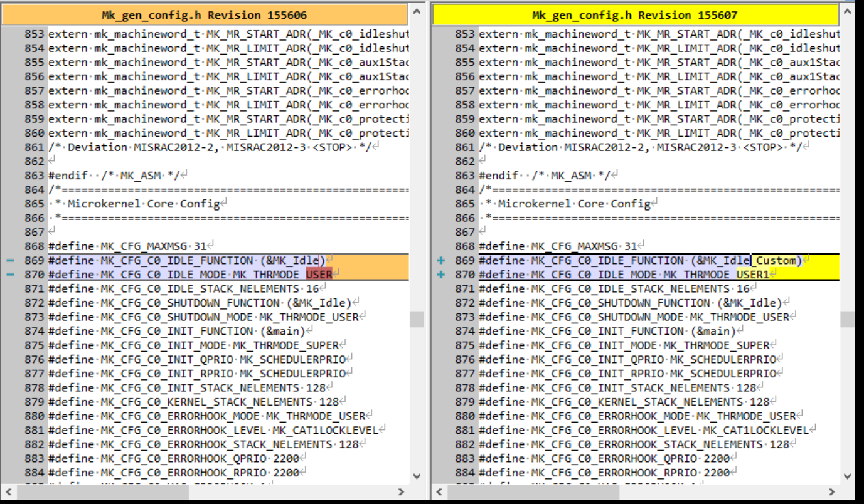Click the left pane horizontal scrollbar thumb
Viewport: 864px width, 504px height.
tap(102, 491)
